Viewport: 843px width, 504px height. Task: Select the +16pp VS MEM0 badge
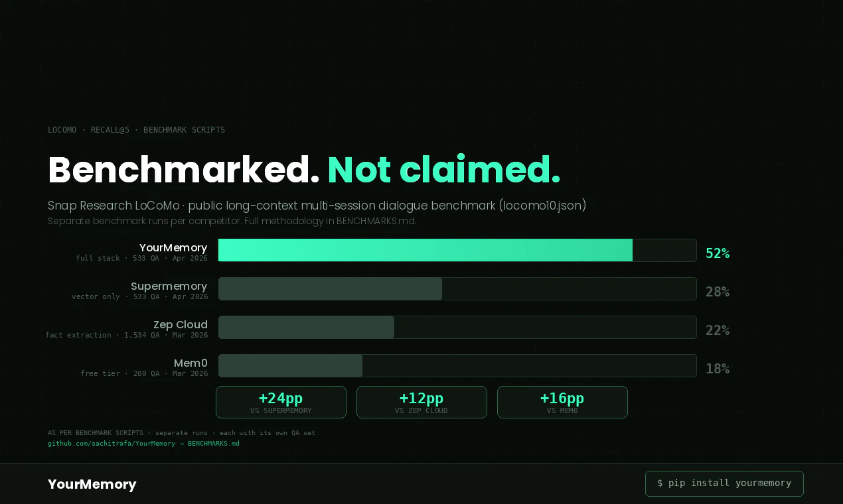(x=562, y=402)
